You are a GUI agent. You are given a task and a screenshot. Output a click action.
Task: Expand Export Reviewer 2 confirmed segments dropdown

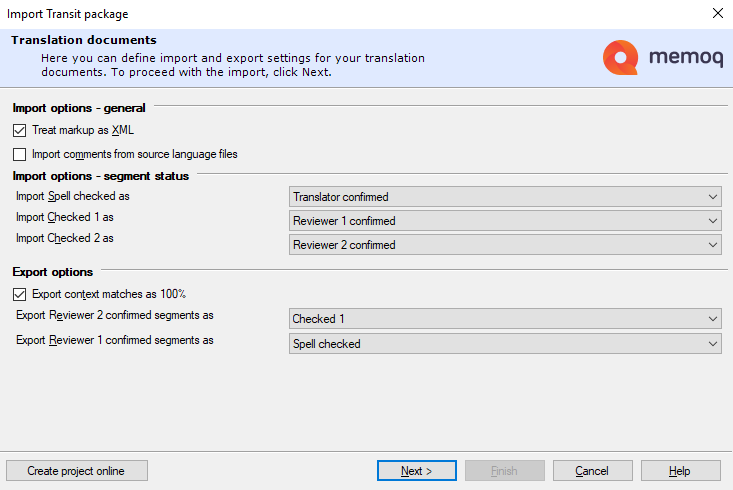tap(505, 319)
